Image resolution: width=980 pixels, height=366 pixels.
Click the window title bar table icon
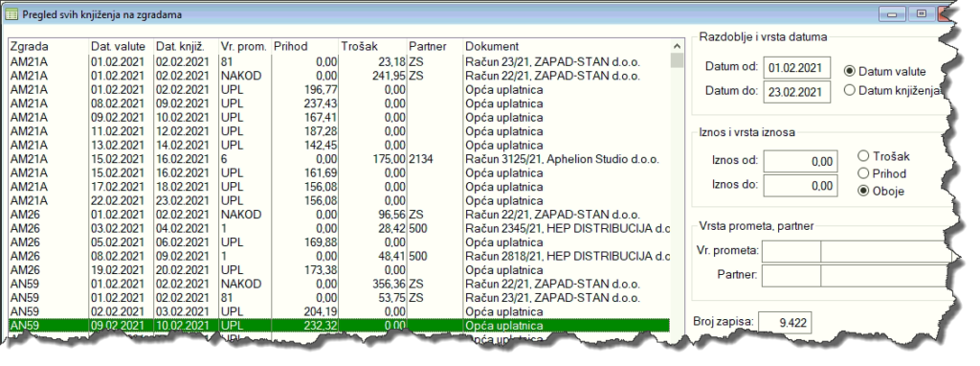(11, 13)
